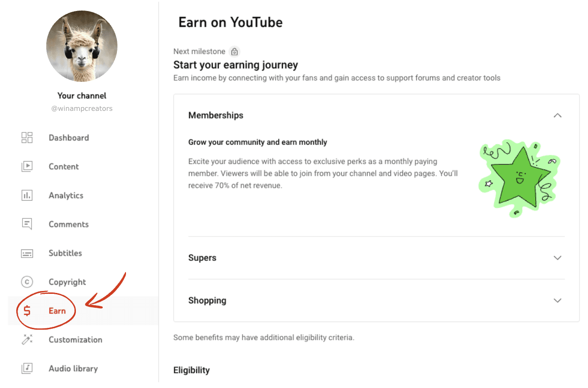The width and height of the screenshot is (588, 388).
Task: Click the green star Memberships illustration
Action: point(519,178)
